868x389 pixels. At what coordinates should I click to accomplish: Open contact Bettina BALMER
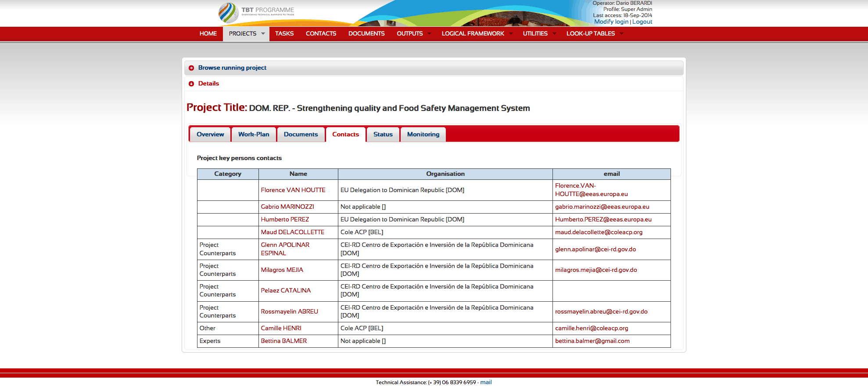284,341
